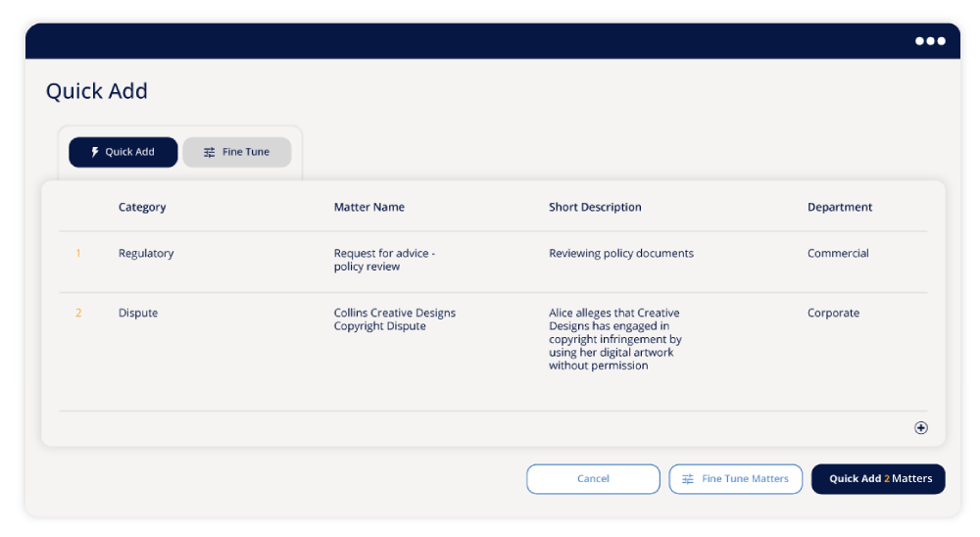
Task: Click the Quick Add 2 Matters button
Action: click(878, 479)
